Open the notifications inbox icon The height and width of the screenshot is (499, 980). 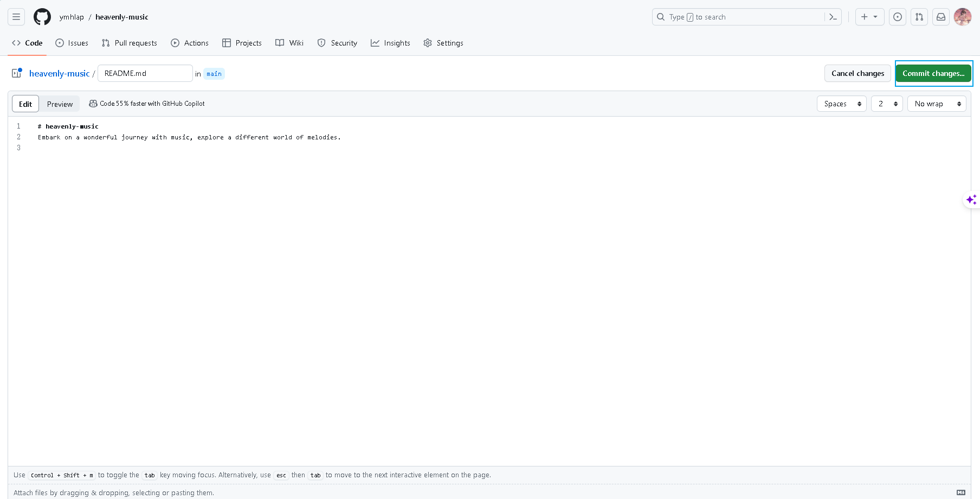click(941, 17)
